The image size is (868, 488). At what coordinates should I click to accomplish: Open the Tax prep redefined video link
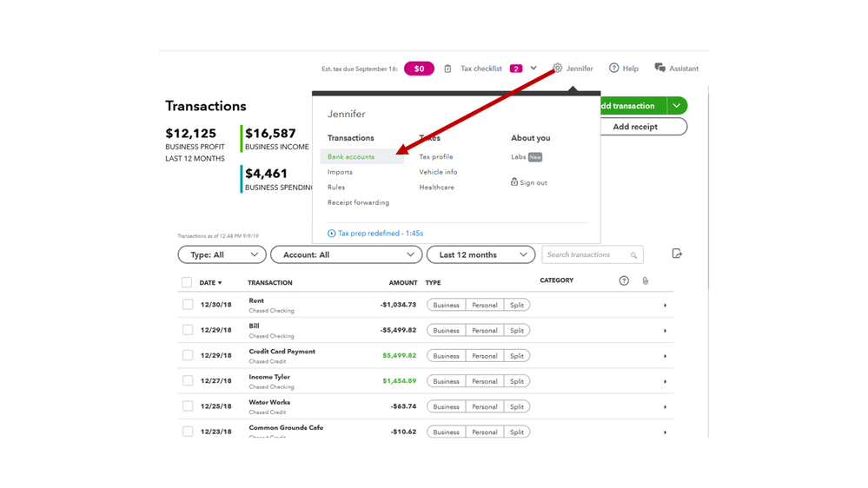coord(381,234)
